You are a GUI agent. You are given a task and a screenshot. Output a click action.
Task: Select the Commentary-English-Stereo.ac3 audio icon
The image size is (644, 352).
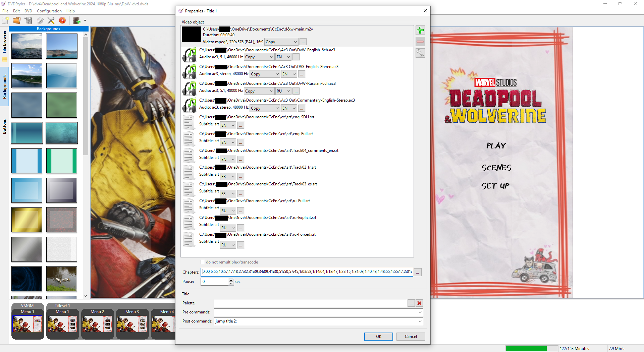pyautogui.click(x=190, y=105)
